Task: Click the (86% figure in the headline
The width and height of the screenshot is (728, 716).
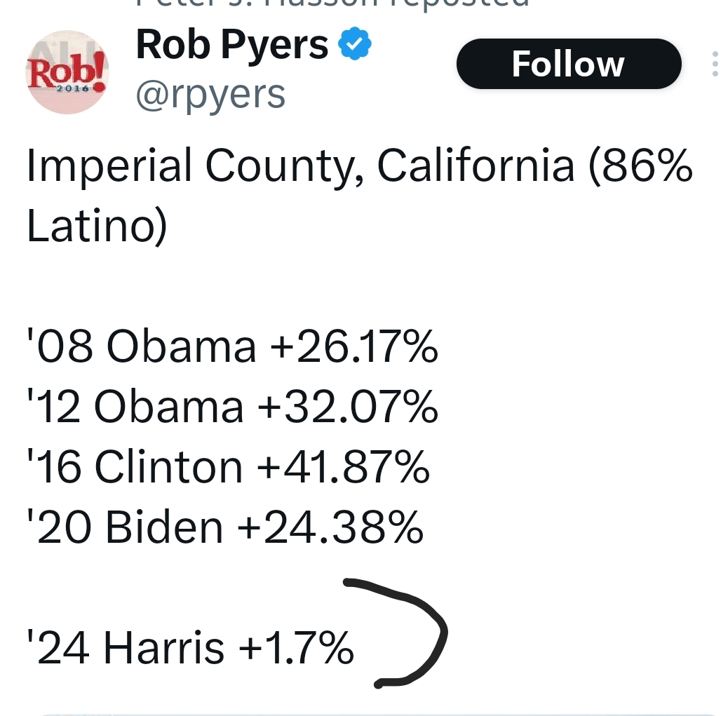Action: click(x=640, y=166)
